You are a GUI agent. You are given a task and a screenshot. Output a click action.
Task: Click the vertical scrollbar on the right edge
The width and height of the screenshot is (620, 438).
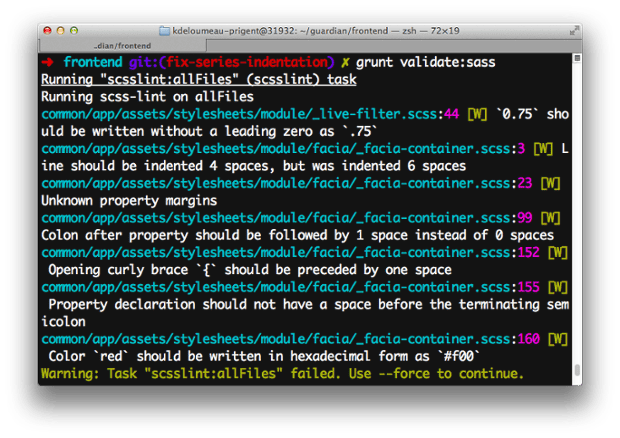pos(576,220)
